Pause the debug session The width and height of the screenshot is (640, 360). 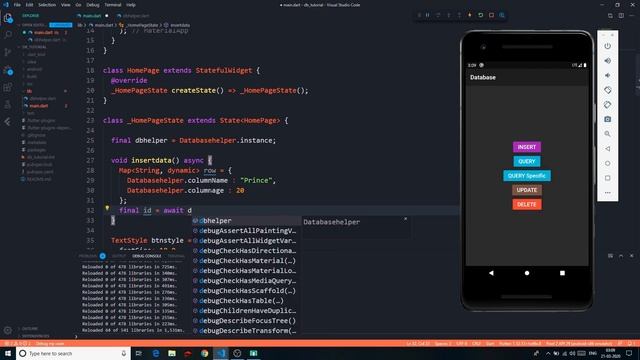428,15
